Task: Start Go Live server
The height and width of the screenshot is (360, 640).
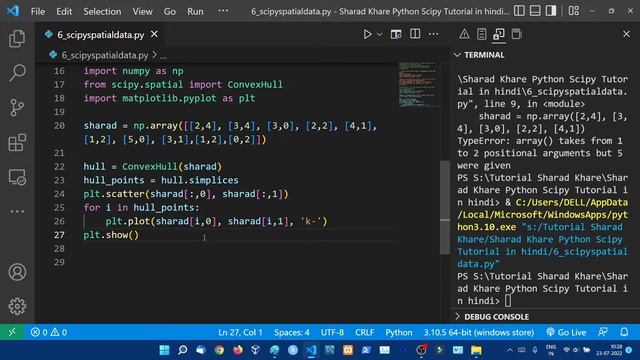Action: tap(566, 332)
